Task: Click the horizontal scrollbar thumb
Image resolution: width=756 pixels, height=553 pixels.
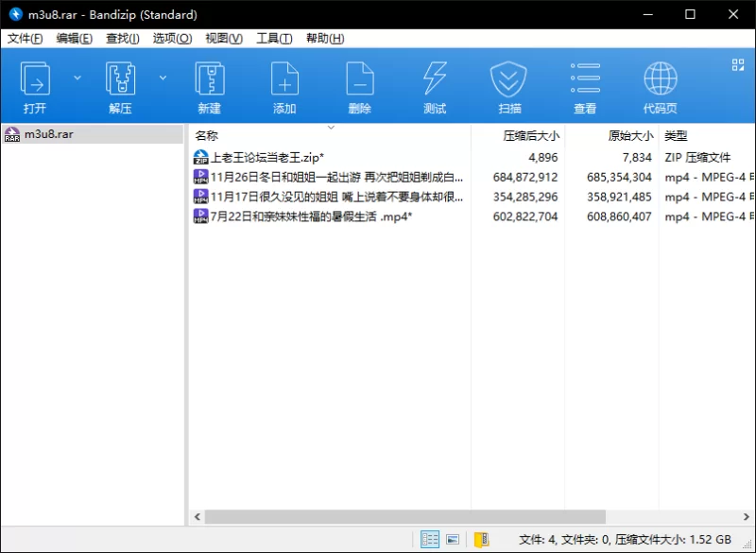Action: tap(405, 516)
